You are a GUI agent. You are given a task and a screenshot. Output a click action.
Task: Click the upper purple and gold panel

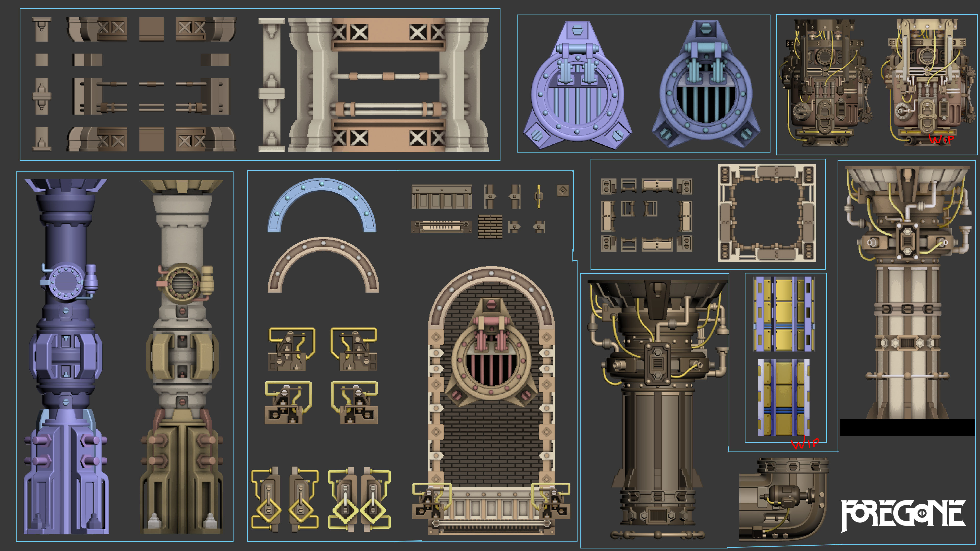click(x=784, y=314)
